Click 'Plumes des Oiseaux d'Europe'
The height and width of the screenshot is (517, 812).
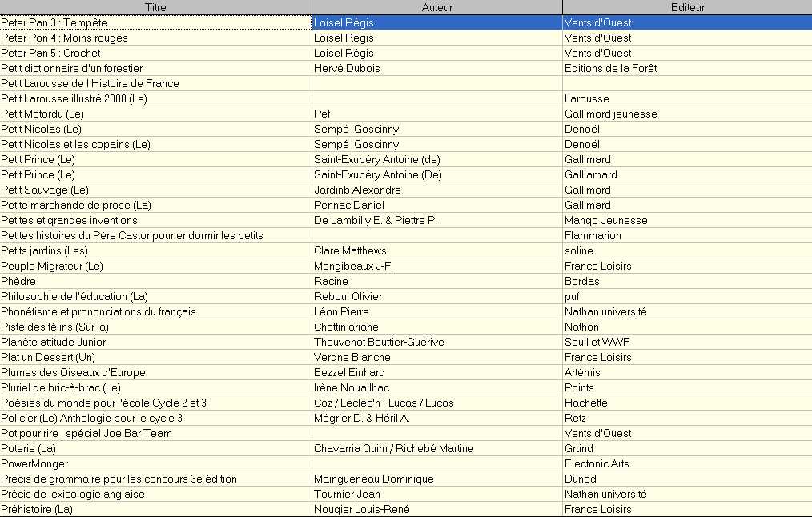tap(73, 372)
